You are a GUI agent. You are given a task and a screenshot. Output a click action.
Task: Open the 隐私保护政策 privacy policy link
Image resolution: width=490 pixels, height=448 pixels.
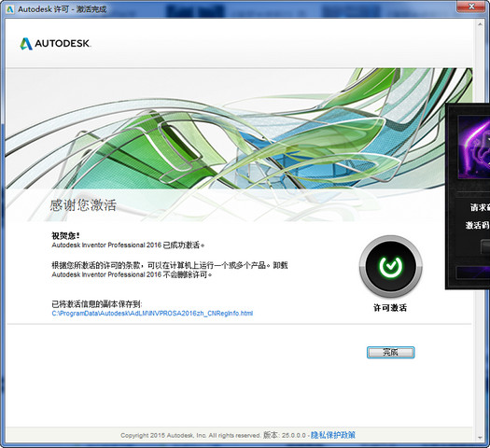(x=333, y=435)
